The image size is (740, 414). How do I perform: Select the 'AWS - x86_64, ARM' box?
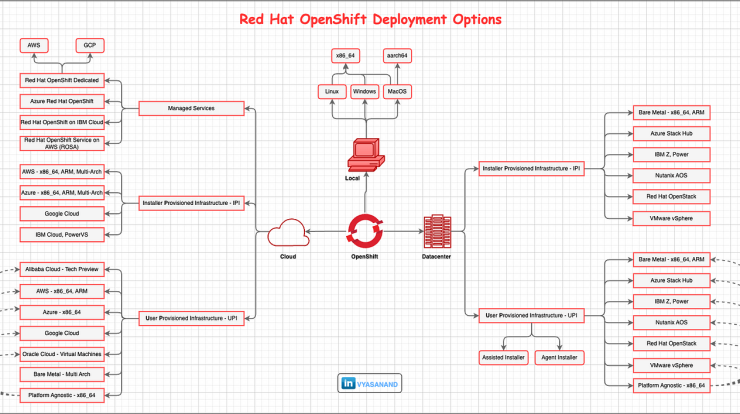click(x=62, y=291)
